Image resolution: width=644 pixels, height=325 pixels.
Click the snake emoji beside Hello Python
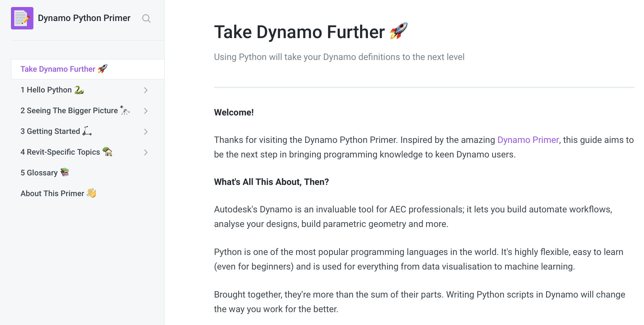click(x=79, y=90)
